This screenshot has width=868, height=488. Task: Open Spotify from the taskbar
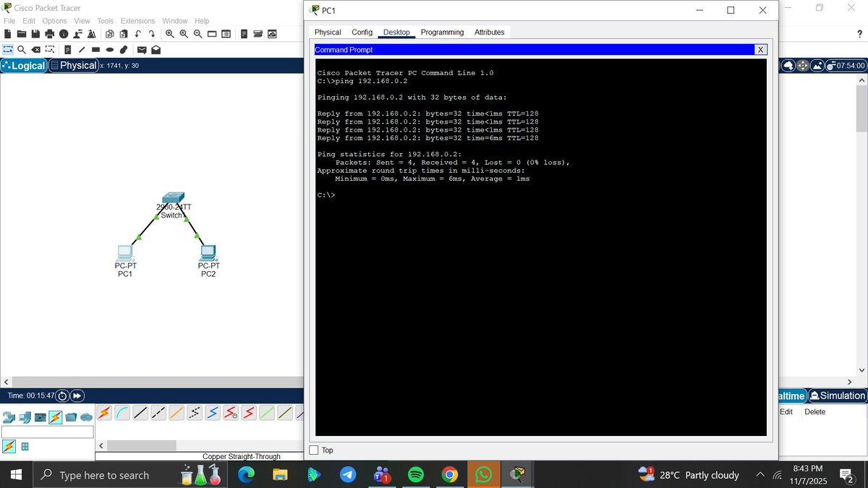[415, 475]
